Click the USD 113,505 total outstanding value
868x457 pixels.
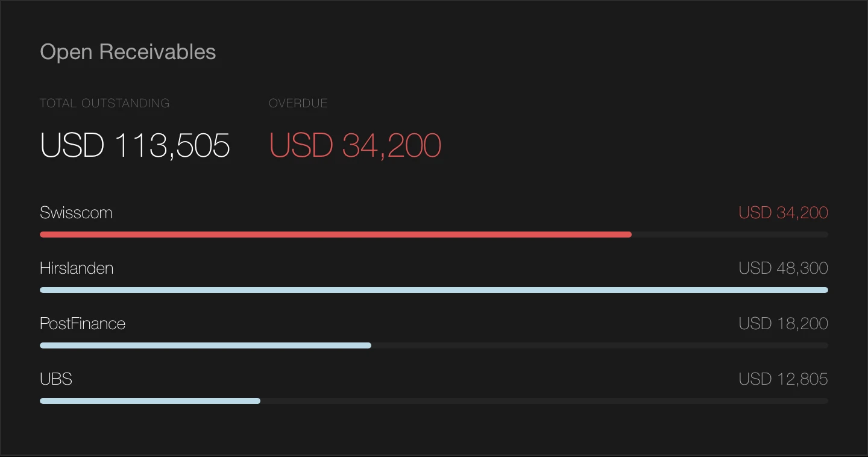135,145
